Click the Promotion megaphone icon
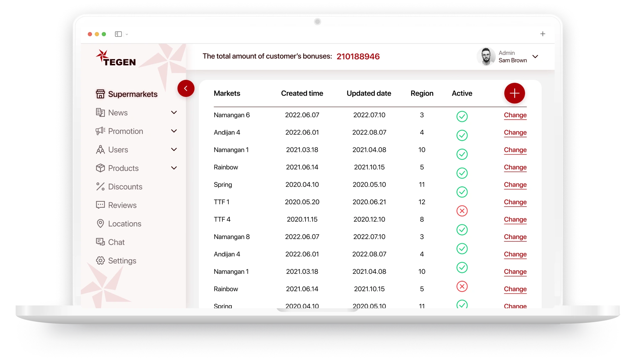634x364 pixels. tap(101, 131)
